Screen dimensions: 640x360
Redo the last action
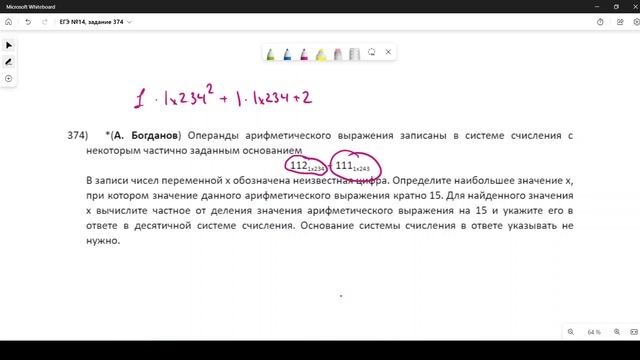(45, 22)
